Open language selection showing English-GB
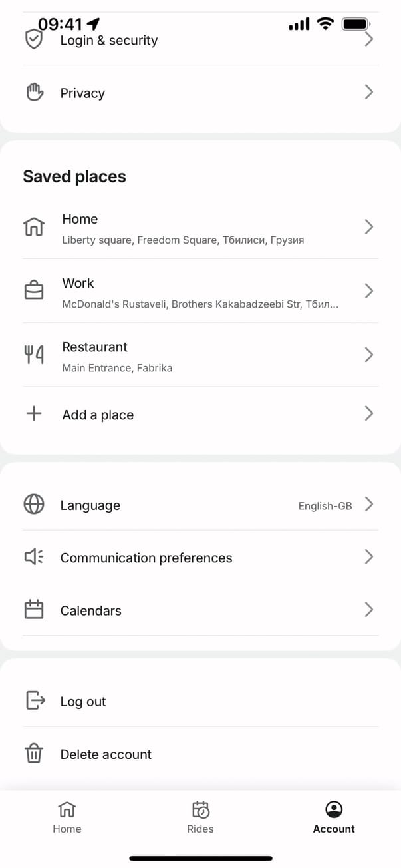Image resolution: width=401 pixels, height=868 pixels. (x=325, y=505)
